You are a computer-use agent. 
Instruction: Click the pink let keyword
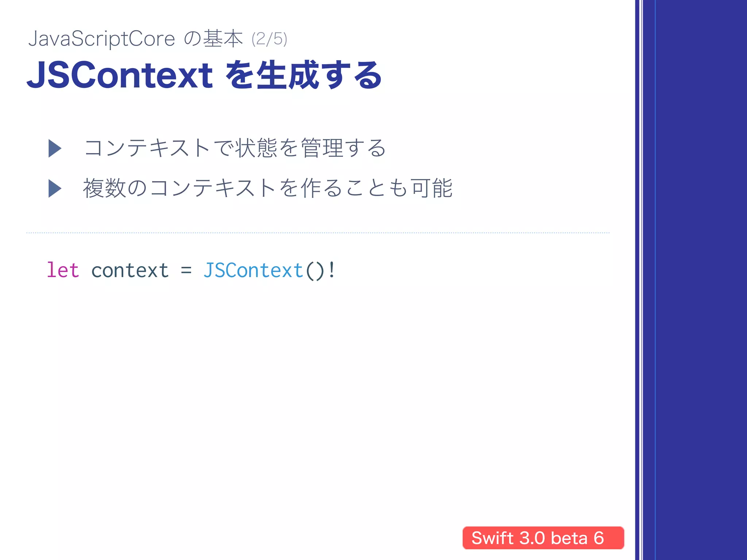point(63,271)
